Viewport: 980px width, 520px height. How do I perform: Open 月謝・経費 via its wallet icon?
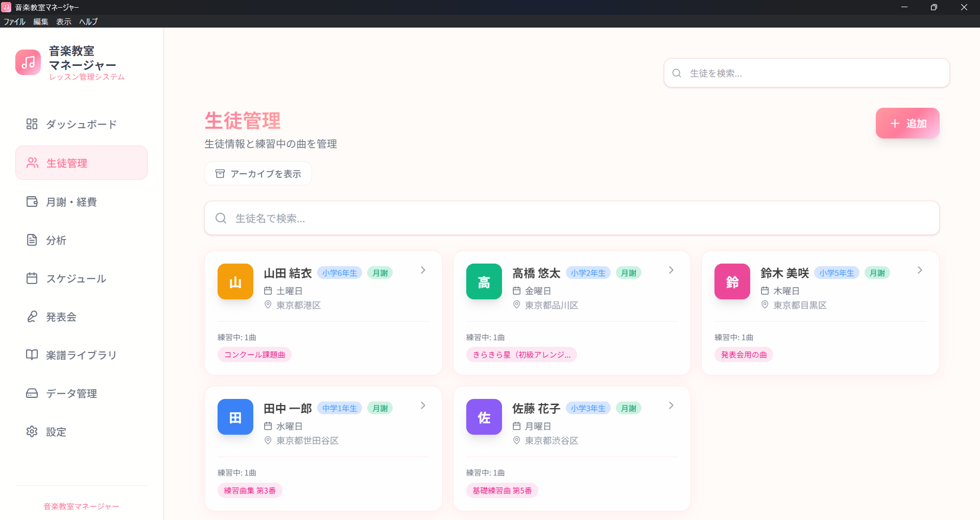click(x=32, y=201)
